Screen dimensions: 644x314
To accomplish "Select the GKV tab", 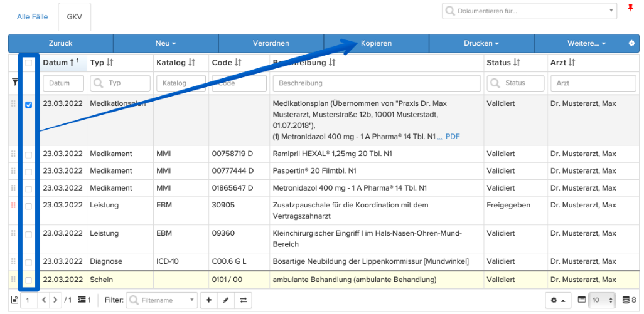I will 74,17.
